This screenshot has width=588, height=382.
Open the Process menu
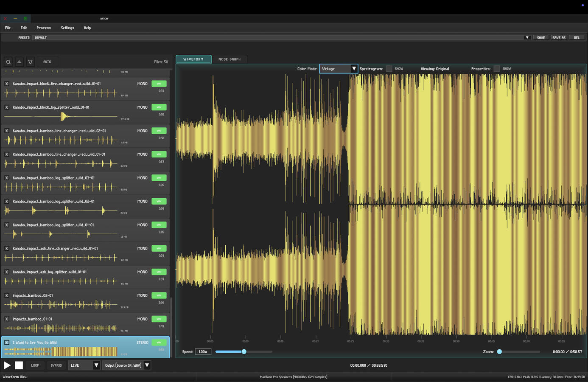(x=43, y=28)
